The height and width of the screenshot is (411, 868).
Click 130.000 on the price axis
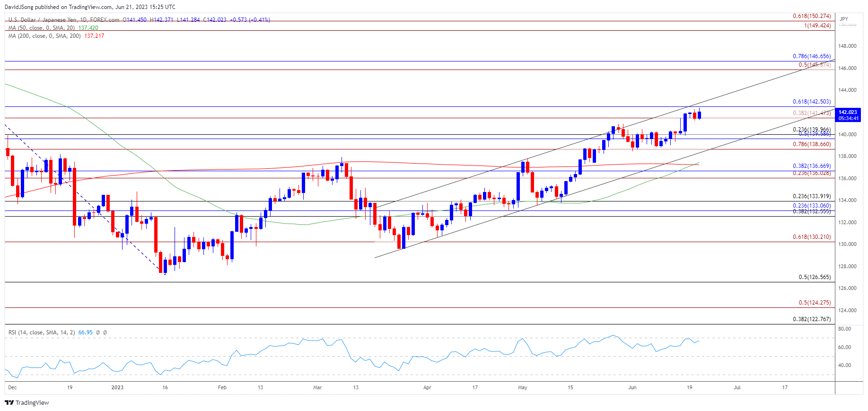pyautogui.click(x=848, y=245)
